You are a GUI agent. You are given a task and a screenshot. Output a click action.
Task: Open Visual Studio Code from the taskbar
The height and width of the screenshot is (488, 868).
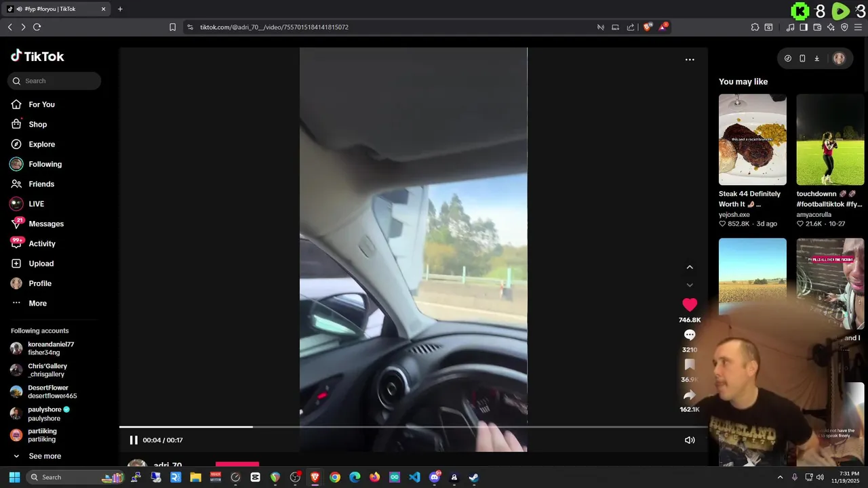[x=414, y=477]
